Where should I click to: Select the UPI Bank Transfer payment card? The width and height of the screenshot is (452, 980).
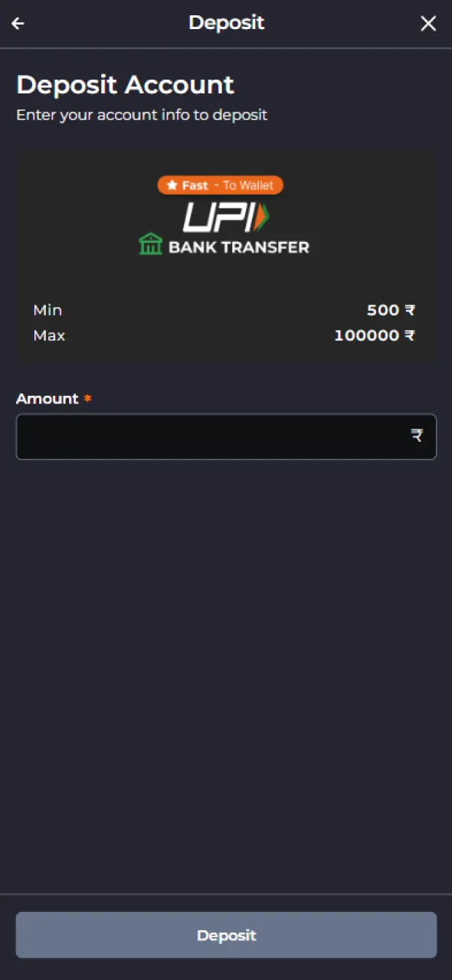pyautogui.click(x=226, y=256)
